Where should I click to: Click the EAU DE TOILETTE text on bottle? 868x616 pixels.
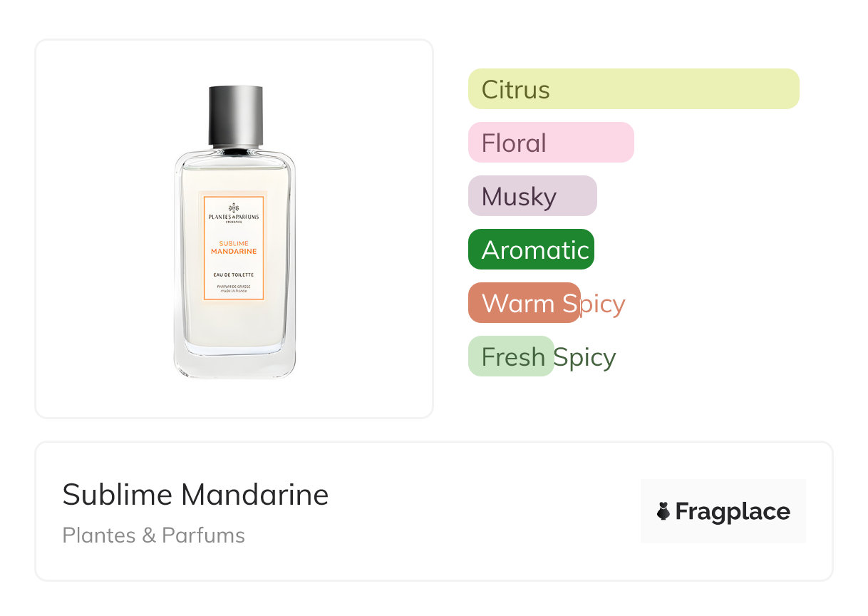point(234,274)
